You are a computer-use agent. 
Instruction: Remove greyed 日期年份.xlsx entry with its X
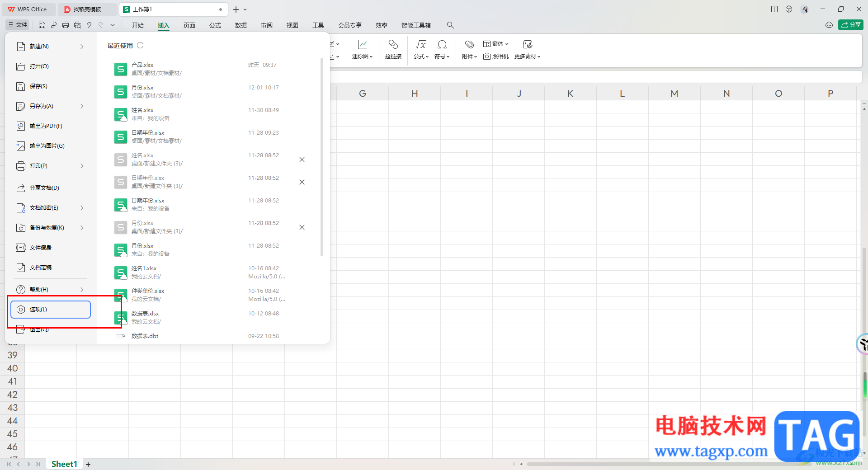pos(302,182)
